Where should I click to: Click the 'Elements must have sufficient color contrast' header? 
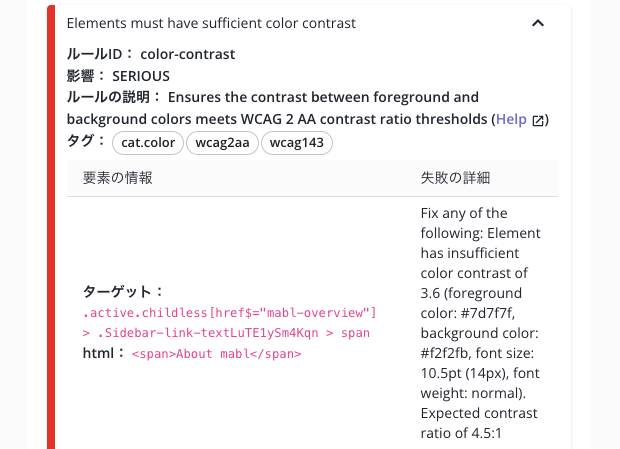[211, 23]
